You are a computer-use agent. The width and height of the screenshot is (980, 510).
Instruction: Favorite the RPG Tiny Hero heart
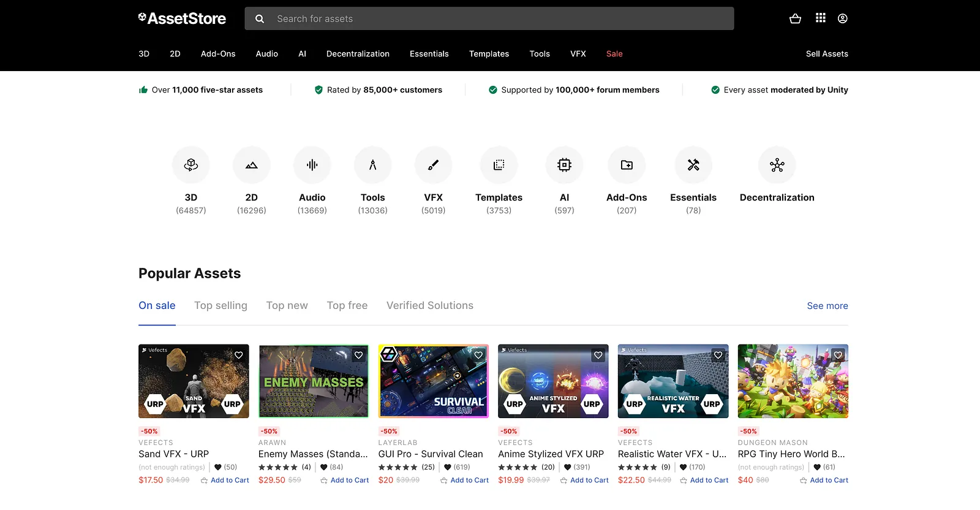pyautogui.click(x=838, y=355)
